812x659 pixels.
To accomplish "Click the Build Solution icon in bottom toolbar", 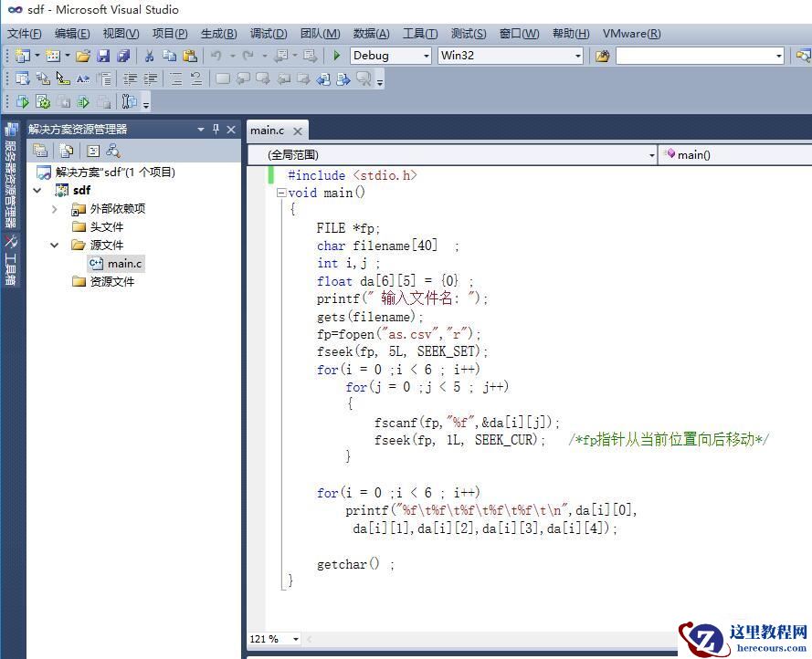I will click(22, 102).
